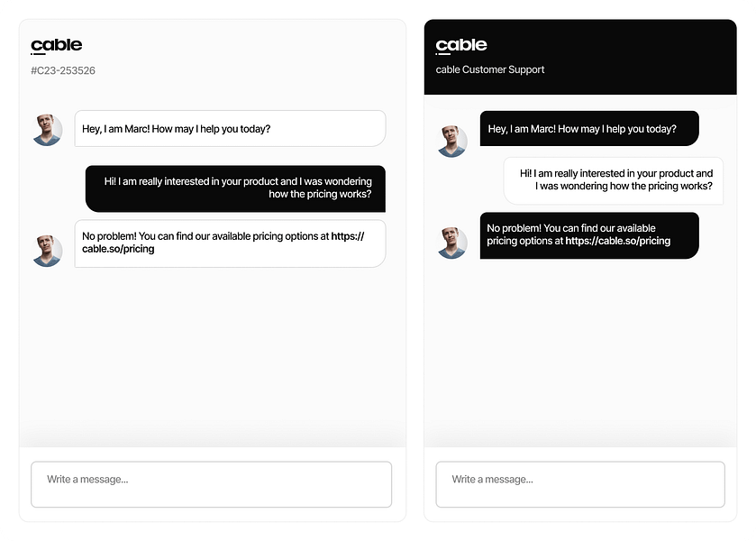Select the white "Hey, I am Marc!" message bubble
This screenshot has width=756, height=541.
[x=230, y=129]
